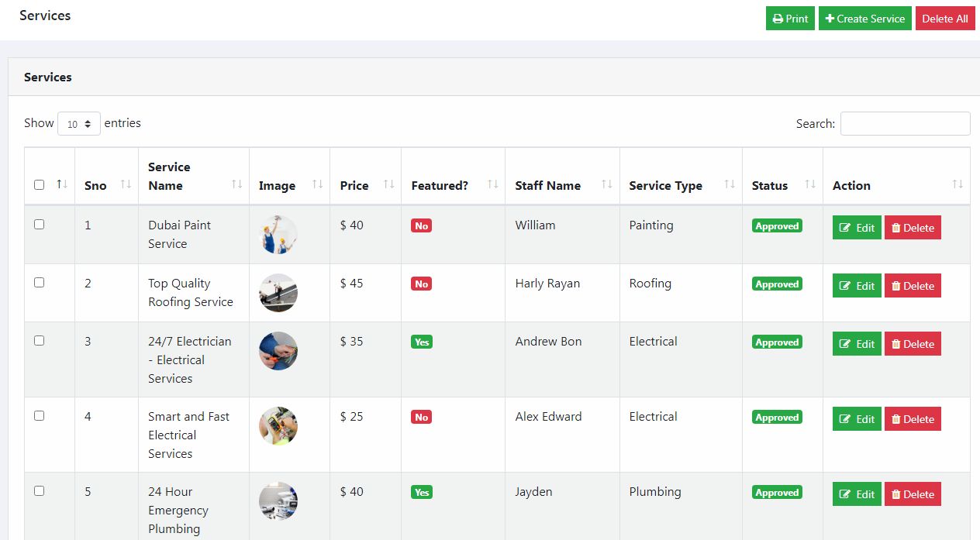980x540 pixels.
Task: Sort by Status column sort icon
Action: [810, 184]
